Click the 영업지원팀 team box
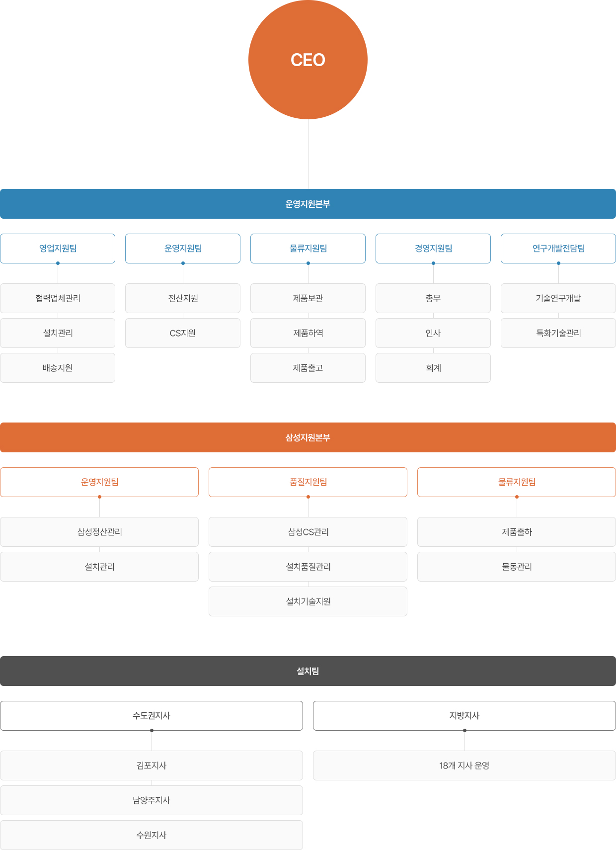This screenshot has width=616, height=850. tap(58, 249)
